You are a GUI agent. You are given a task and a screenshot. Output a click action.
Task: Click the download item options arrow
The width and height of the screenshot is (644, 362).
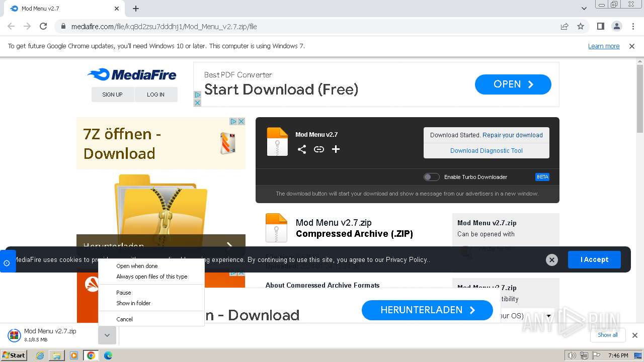pyautogui.click(x=107, y=335)
